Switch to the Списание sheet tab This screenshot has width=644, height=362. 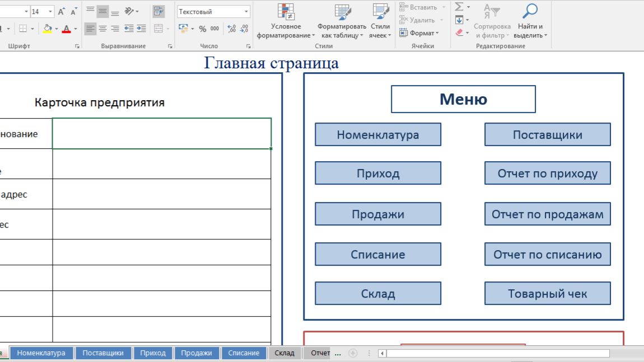pyautogui.click(x=244, y=353)
